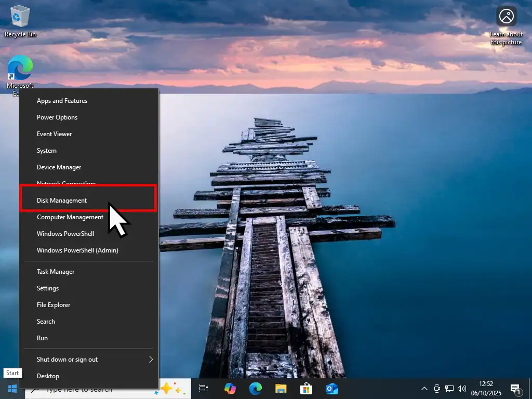The image size is (532, 399).
Task: Open Task View from the taskbar
Action: [204, 389]
